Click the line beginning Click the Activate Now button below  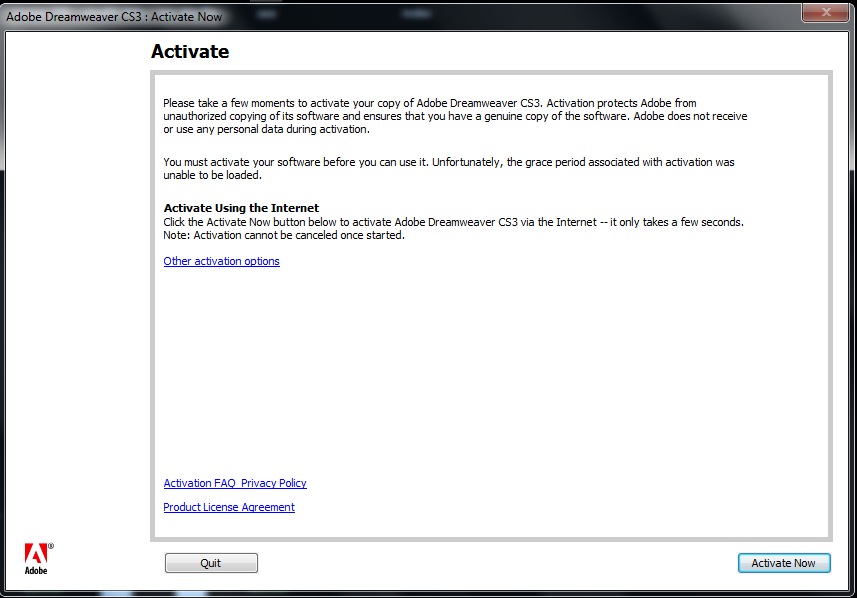[x=453, y=222]
